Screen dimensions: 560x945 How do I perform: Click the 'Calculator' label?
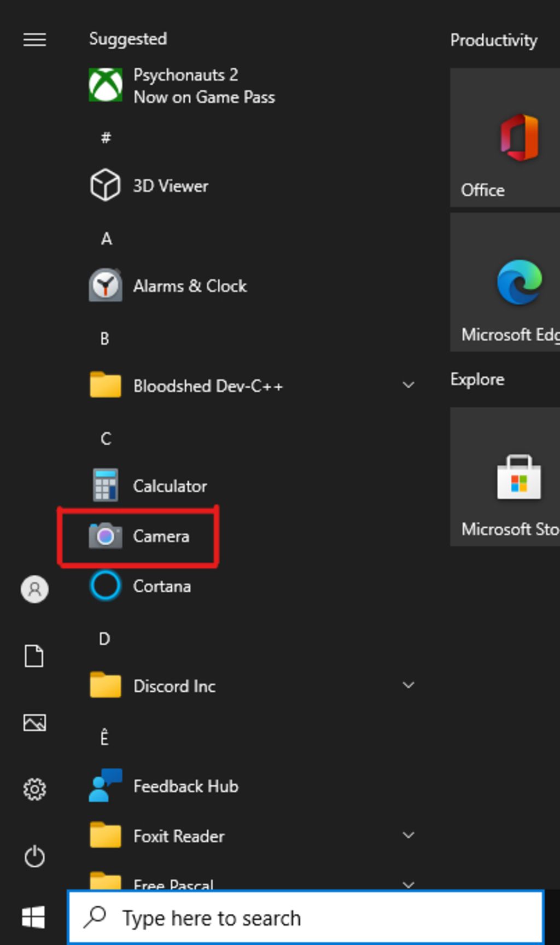[170, 486]
